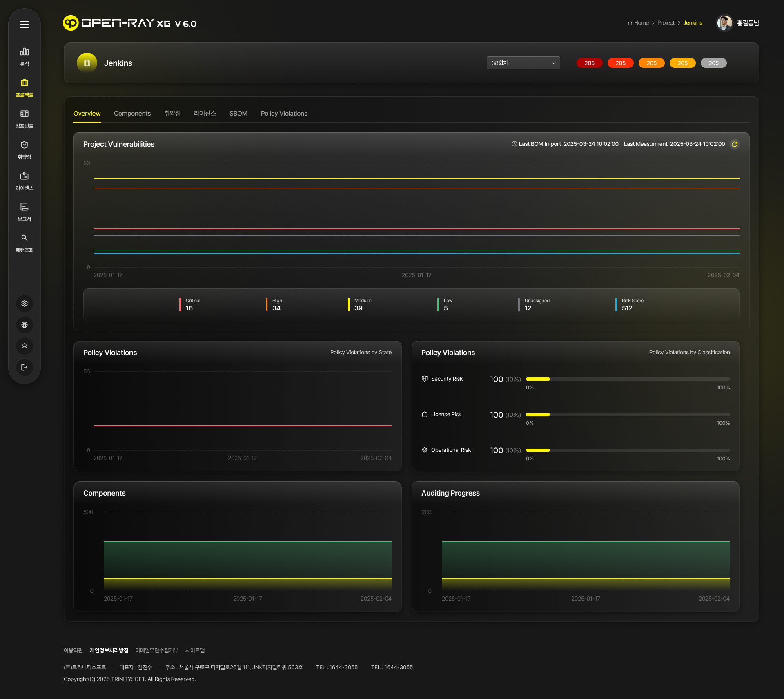784x699 pixels.
Task: Click the refresh measurement icon
Action: [x=735, y=144]
